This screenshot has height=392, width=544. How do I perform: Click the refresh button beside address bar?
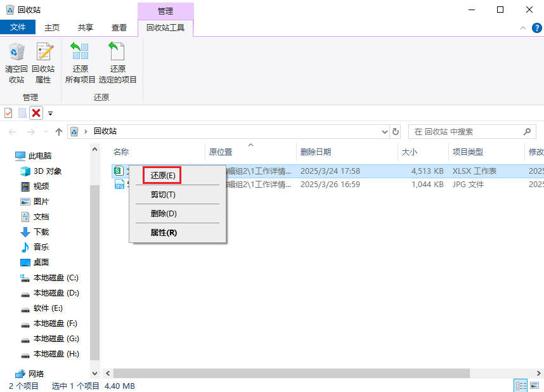(396, 132)
